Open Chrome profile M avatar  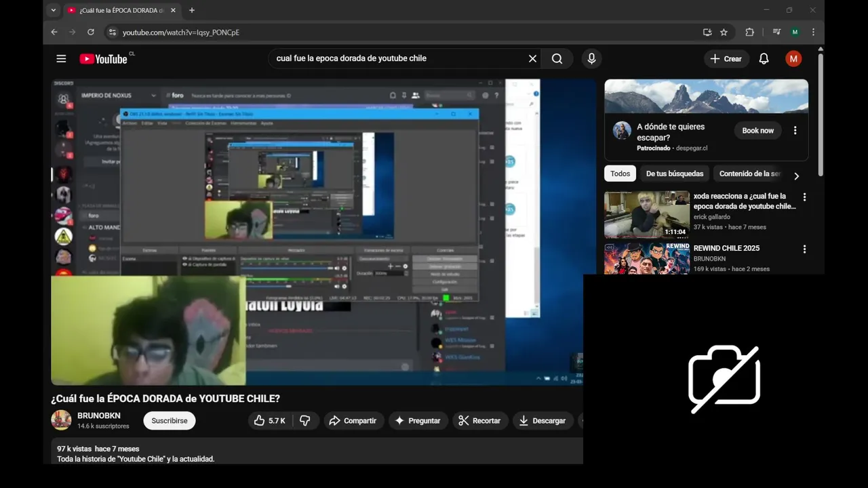pyautogui.click(x=795, y=32)
